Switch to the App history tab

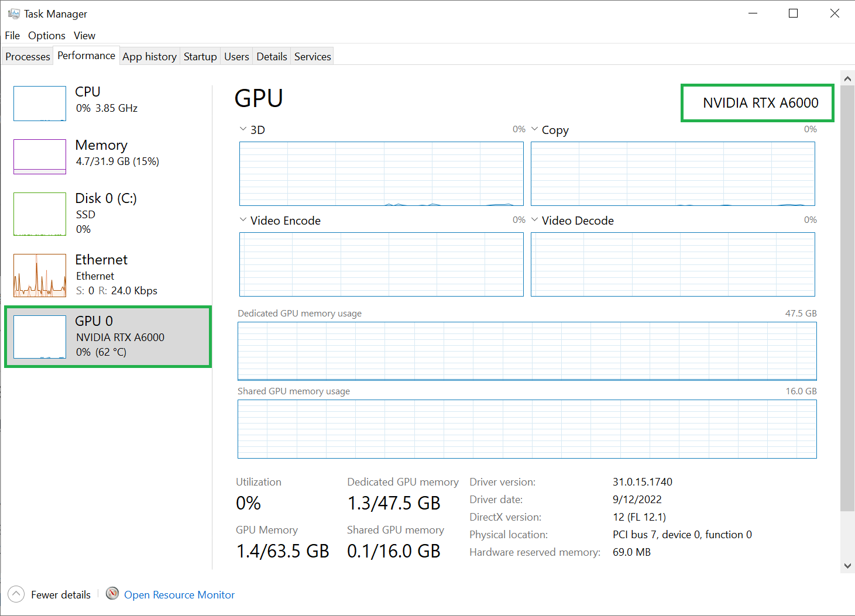coord(149,56)
